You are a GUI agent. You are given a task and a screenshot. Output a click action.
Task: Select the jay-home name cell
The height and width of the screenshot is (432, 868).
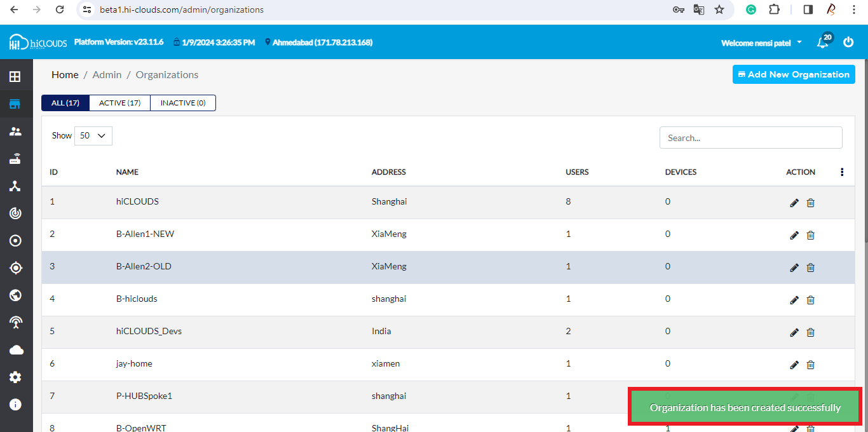(134, 363)
